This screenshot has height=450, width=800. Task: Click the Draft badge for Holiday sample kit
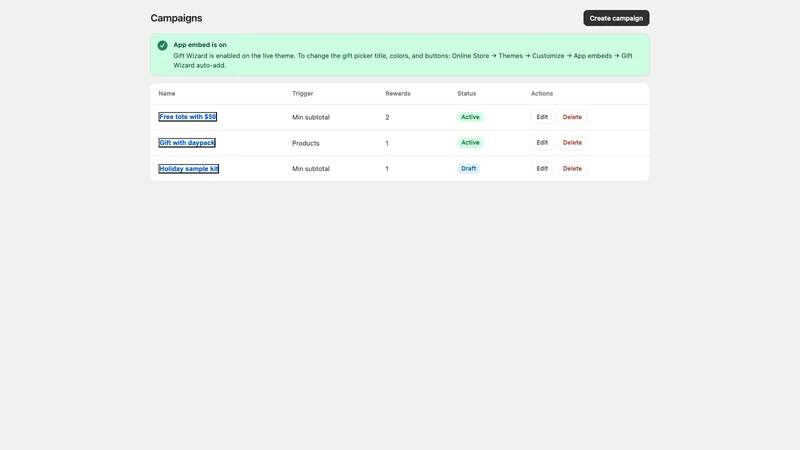click(x=468, y=168)
